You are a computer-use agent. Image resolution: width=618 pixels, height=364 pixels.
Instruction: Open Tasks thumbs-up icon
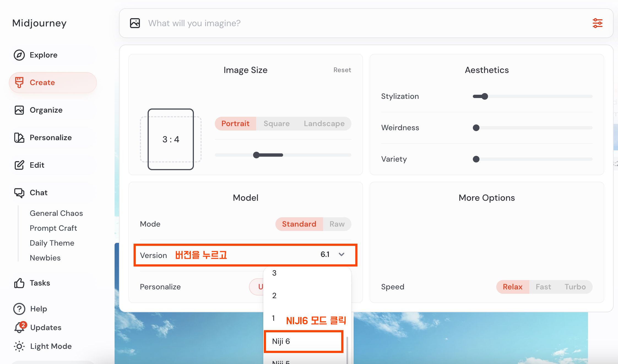coord(19,283)
